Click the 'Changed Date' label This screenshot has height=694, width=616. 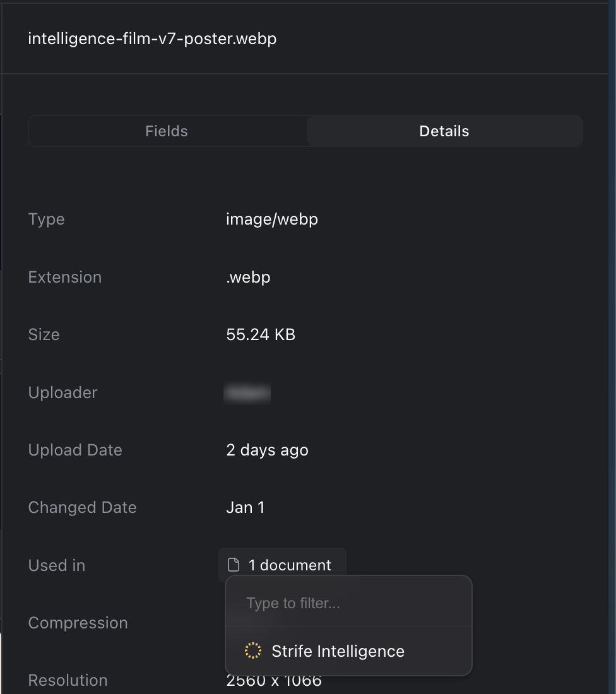83,507
